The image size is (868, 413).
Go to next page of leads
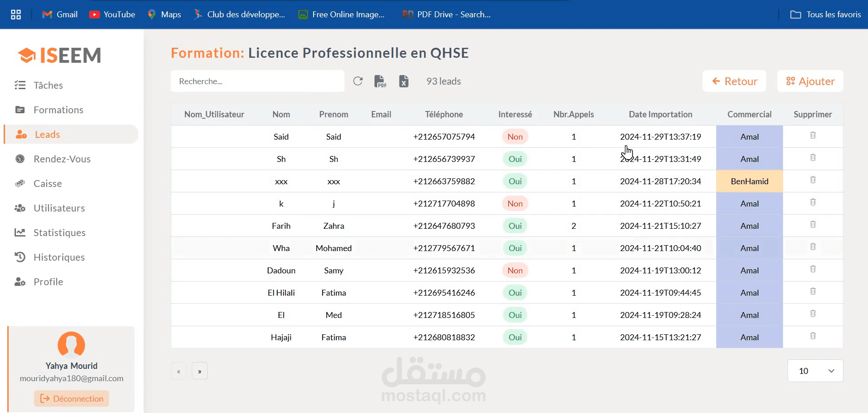coord(200,371)
